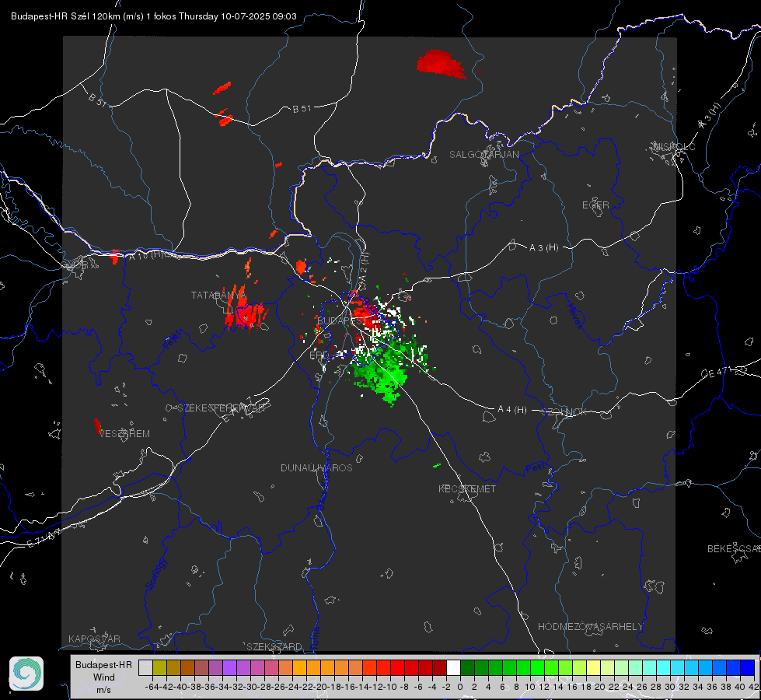This screenshot has width=761, height=700.
Task: Click the BUDAPEST city label
Action: coord(342,321)
